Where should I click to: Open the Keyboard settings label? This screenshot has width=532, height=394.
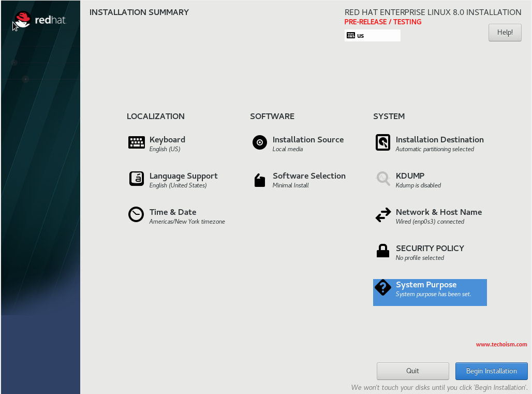[x=167, y=140]
